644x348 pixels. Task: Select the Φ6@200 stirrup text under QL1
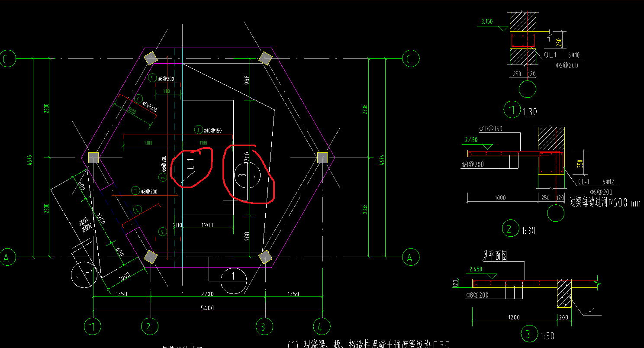567,66
